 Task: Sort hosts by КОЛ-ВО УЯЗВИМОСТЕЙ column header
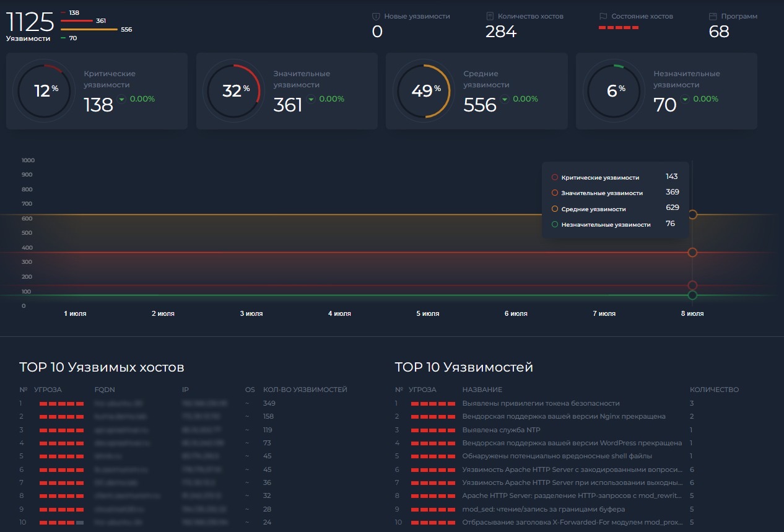[305, 390]
